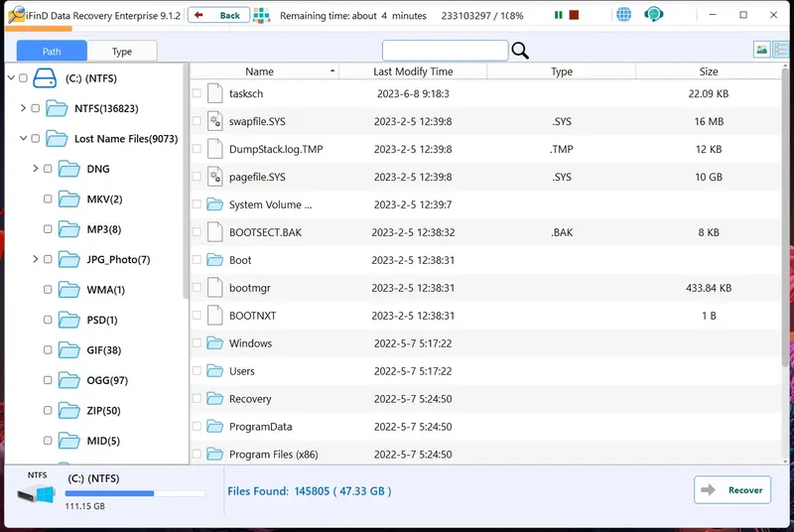
Task: Select the Path tab
Action: click(52, 52)
